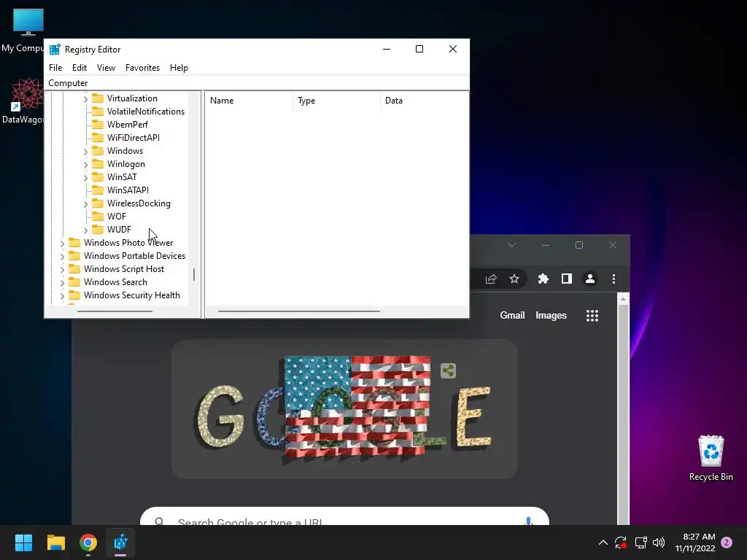Expand the Winlogon registry key
This screenshot has height=560, width=747.
[86, 164]
